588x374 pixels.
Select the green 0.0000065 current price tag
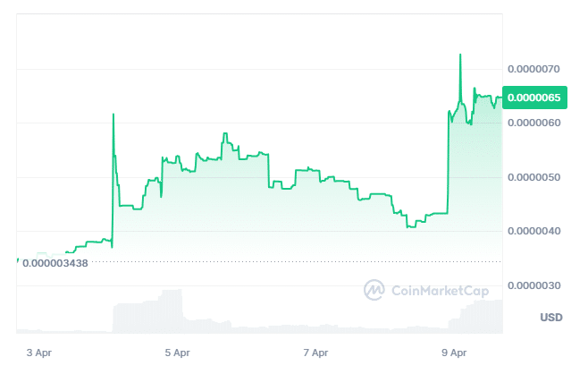[533, 97]
